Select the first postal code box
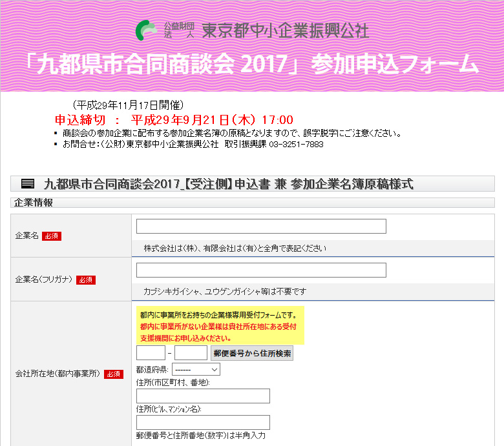 point(151,353)
